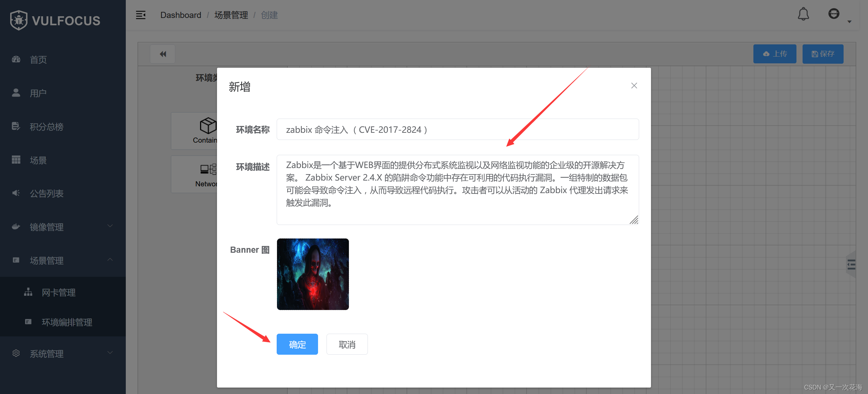Click the 首页 dashboard icon
868x394 pixels.
(16, 59)
